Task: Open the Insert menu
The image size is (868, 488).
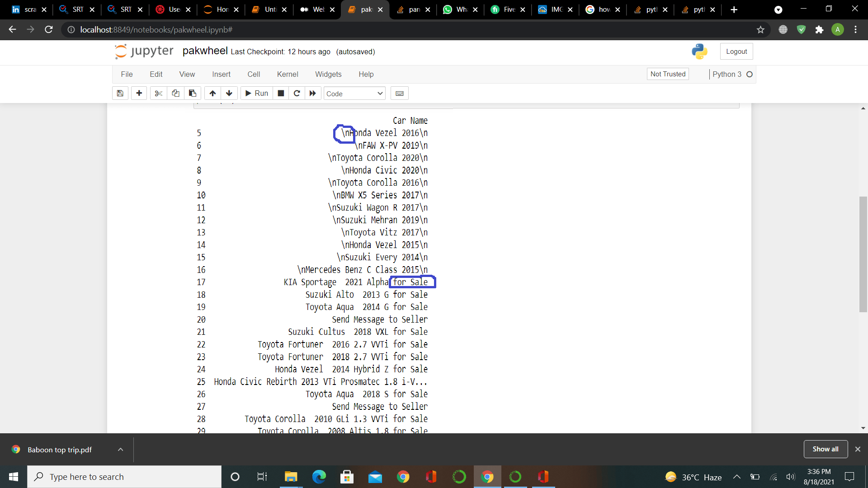Action: click(x=221, y=74)
